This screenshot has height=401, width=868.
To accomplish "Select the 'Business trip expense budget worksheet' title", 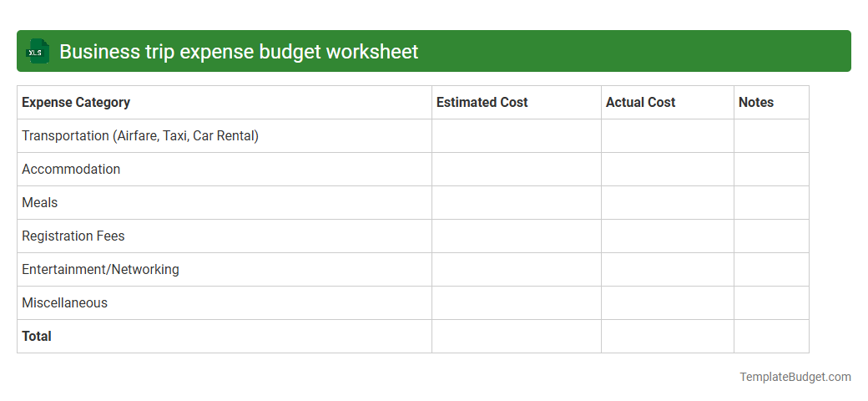I will 239,52.
